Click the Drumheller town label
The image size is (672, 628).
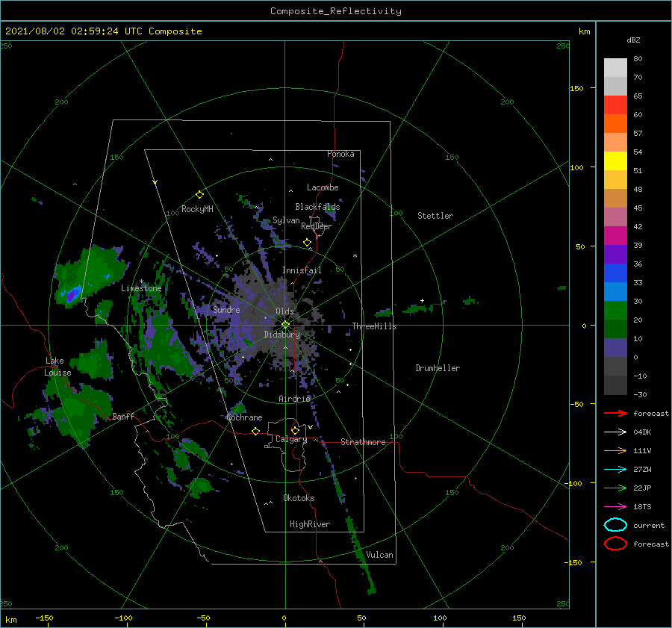(438, 368)
